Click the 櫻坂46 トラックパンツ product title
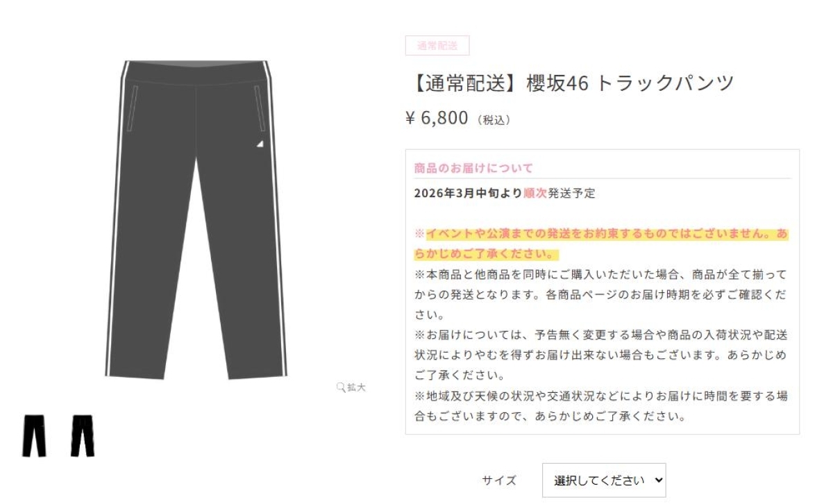 [x=570, y=83]
